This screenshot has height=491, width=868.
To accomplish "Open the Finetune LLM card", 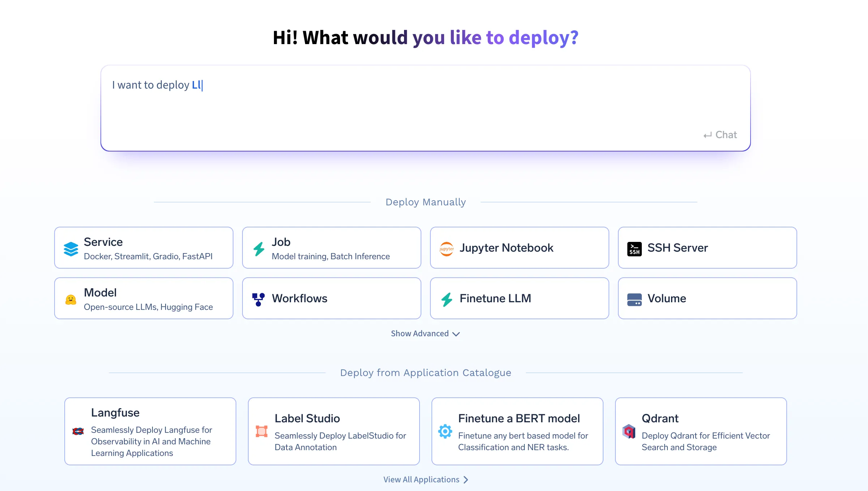I will point(519,298).
